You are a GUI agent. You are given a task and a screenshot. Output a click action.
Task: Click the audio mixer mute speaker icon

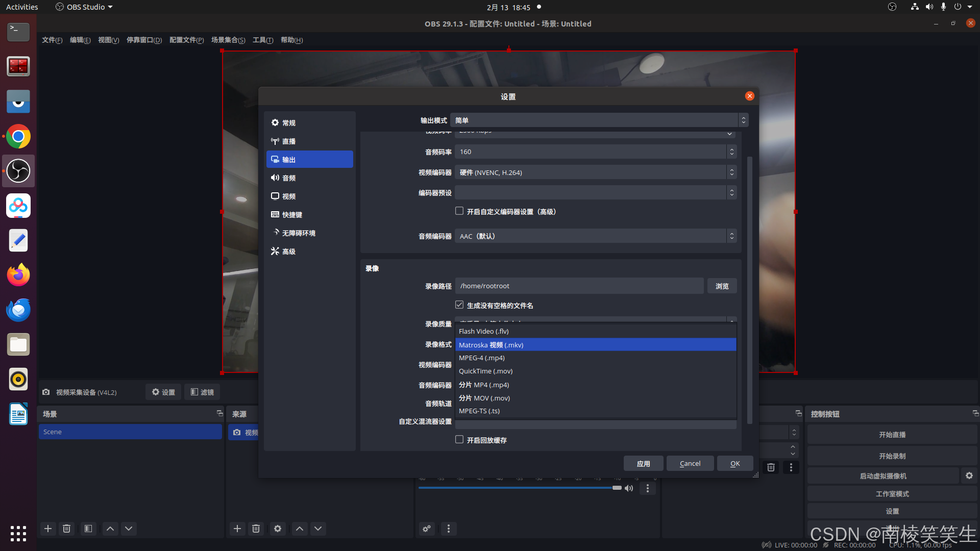point(629,488)
